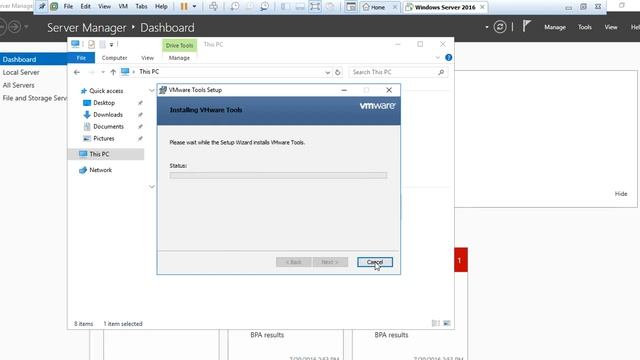Open File Explorer help icon
Screen dimensions: 640x360
pos(449,58)
